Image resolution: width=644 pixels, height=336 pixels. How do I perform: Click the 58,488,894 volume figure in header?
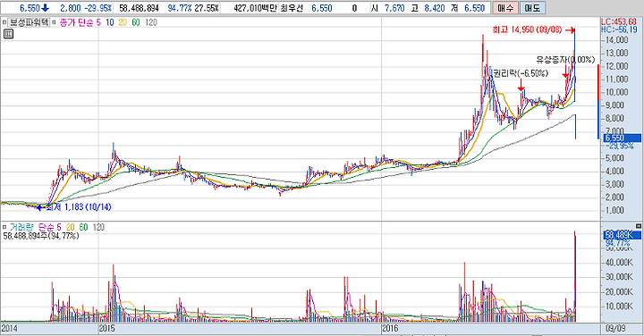coord(139,8)
